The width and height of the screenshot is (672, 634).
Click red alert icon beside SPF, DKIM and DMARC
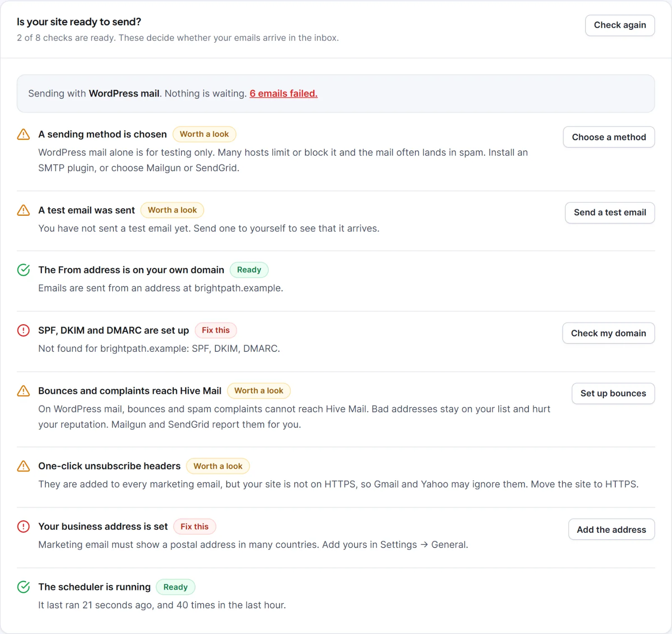pos(24,330)
